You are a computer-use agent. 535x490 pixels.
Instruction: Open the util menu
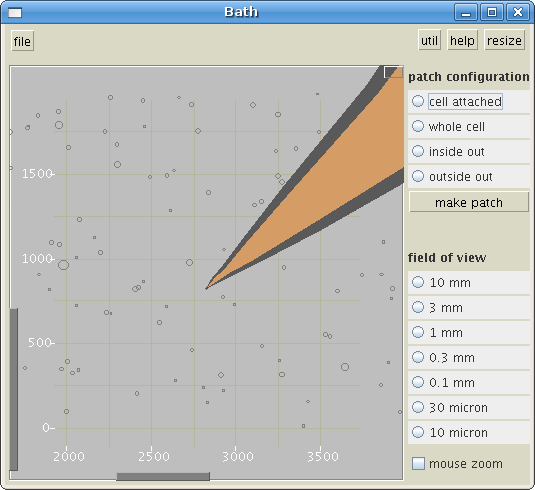(429, 40)
